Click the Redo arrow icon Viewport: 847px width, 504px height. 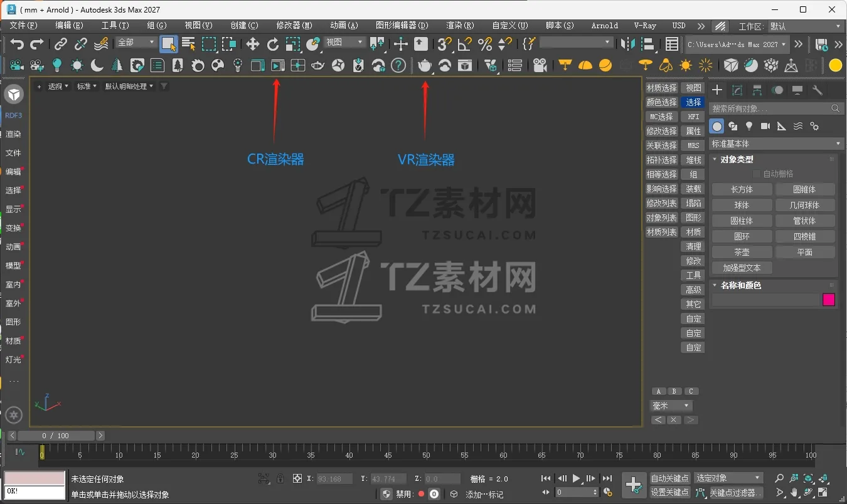pyautogui.click(x=37, y=43)
